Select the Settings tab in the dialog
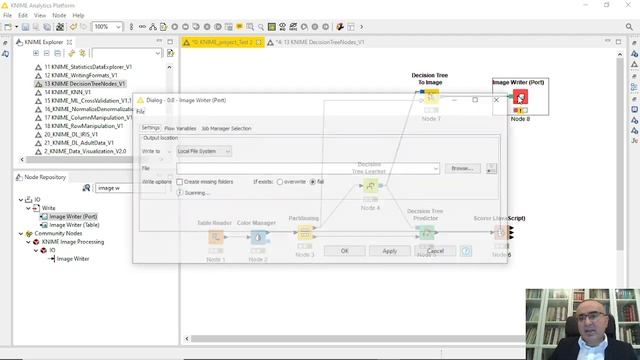Screen dimensions: 640x360 click(x=151, y=128)
